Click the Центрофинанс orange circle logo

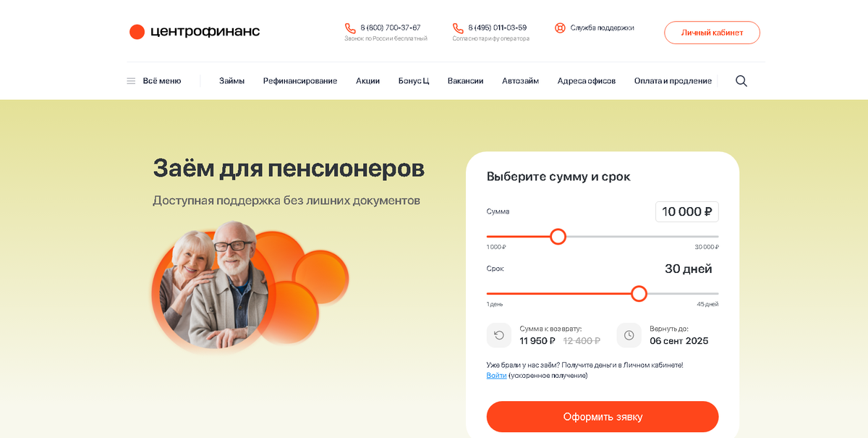137,32
